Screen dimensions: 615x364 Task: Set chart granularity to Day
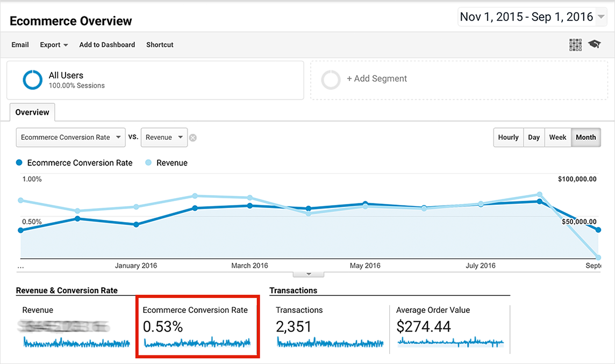click(x=534, y=137)
